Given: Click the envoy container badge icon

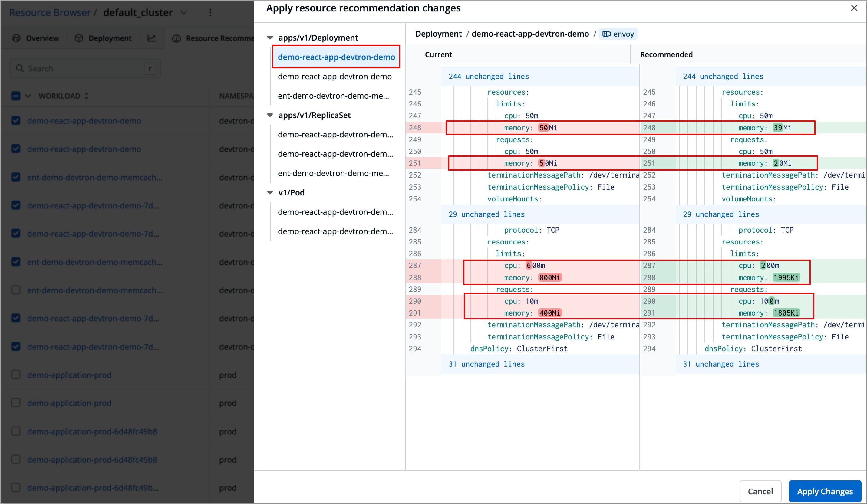Looking at the screenshot, I should coord(607,34).
